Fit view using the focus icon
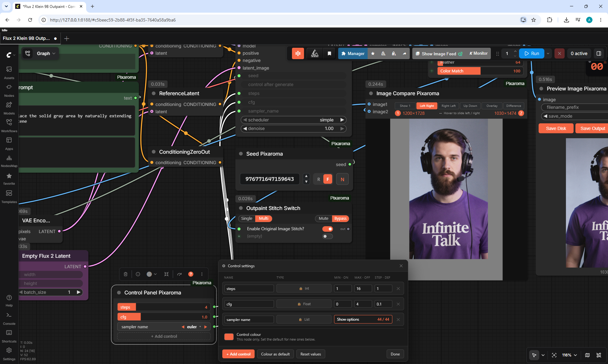The width and height of the screenshot is (608, 364). pyautogui.click(x=554, y=355)
